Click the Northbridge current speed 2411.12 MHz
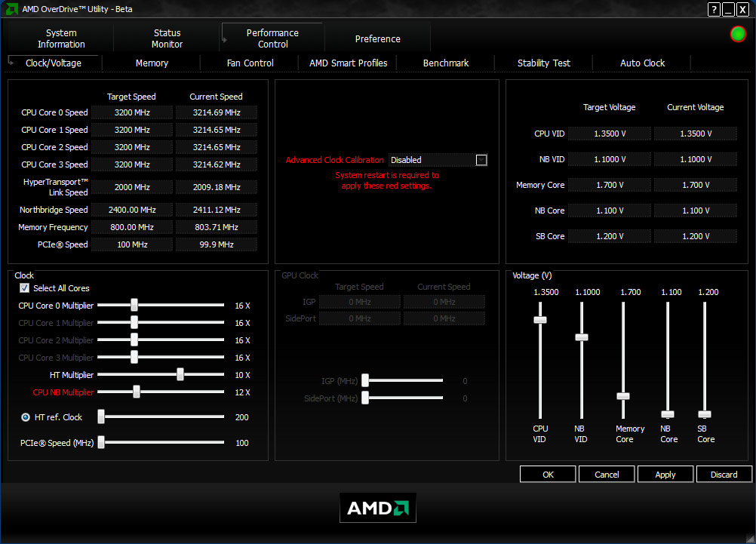Image resolution: width=756 pixels, height=544 pixels. [217, 210]
